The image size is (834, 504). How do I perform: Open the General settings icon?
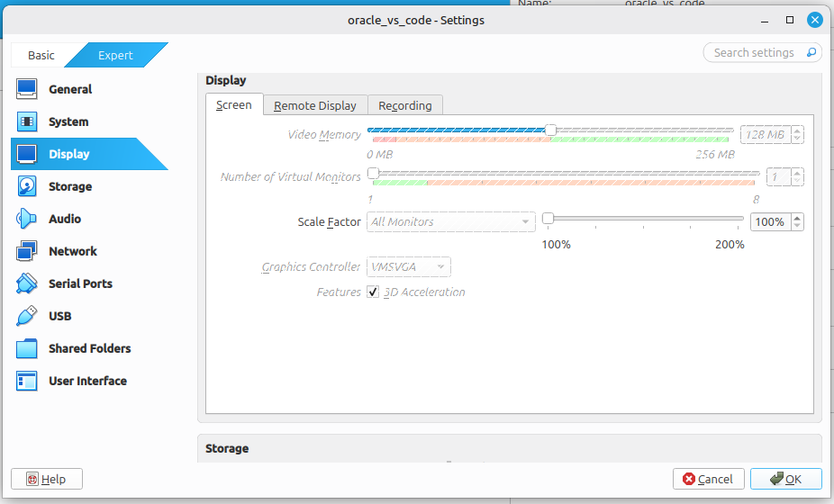27,89
